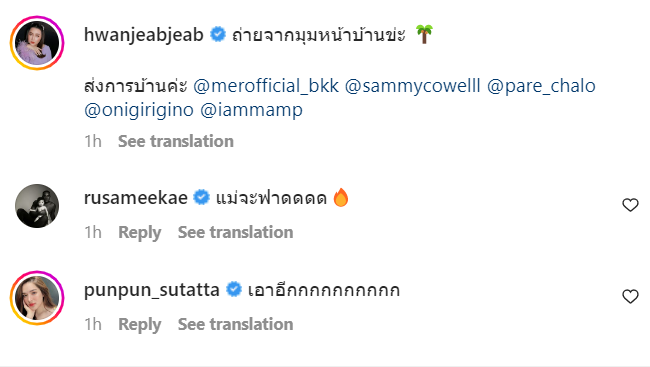Image resolution: width=650 pixels, height=367 pixels.
Task: Reply to the punpun_sutatta comment
Action: [140, 325]
